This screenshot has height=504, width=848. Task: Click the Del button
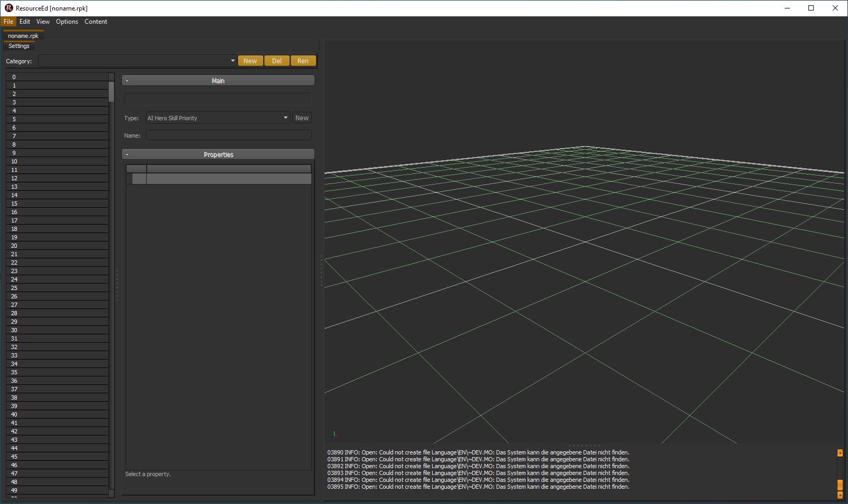(277, 61)
